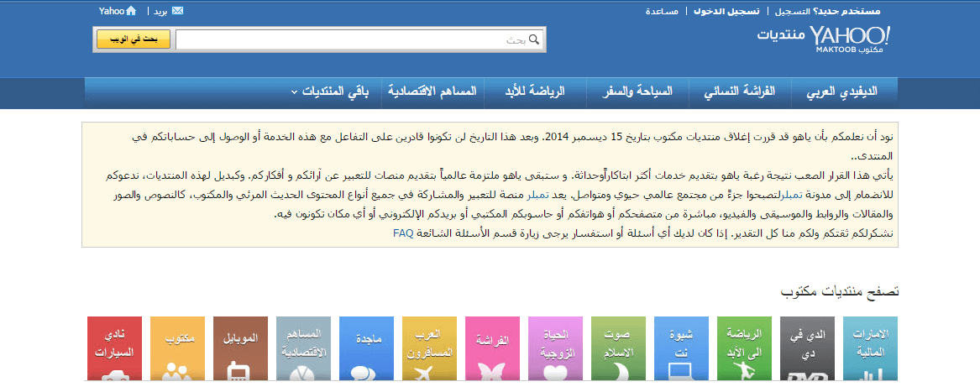Open the شبوة نت laptop tile
Screen dimensions: 980x387
pos(682,348)
